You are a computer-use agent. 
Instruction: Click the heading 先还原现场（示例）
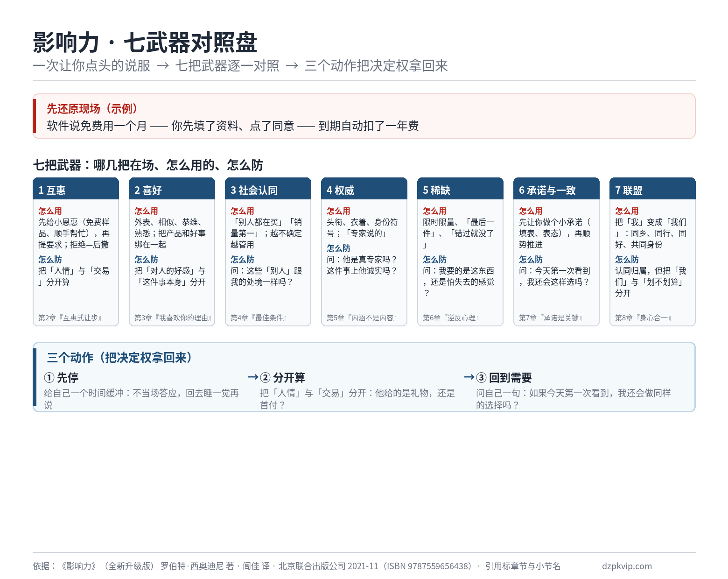coord(92,109)
